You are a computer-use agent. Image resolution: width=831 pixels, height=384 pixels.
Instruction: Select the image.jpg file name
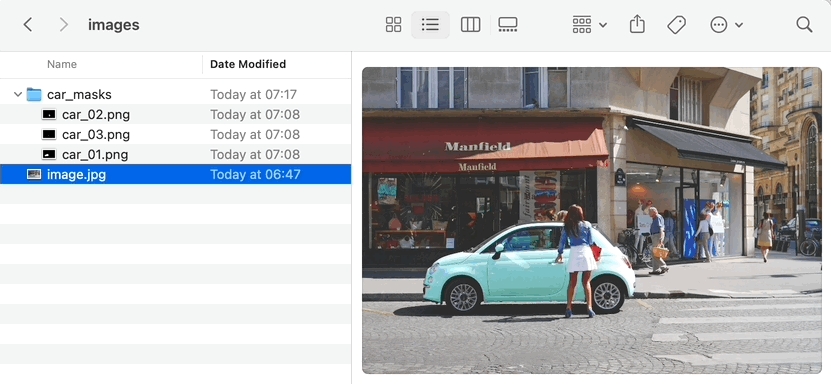(x=76, y=174)
